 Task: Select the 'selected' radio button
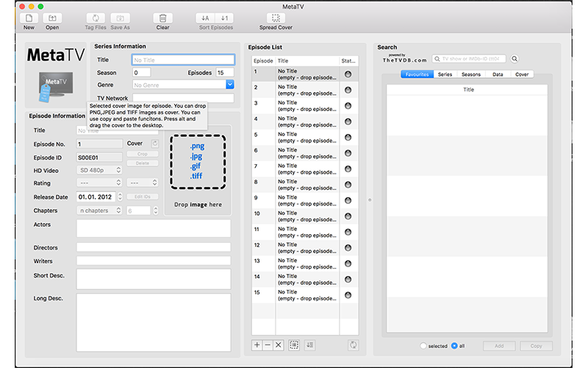423,346
